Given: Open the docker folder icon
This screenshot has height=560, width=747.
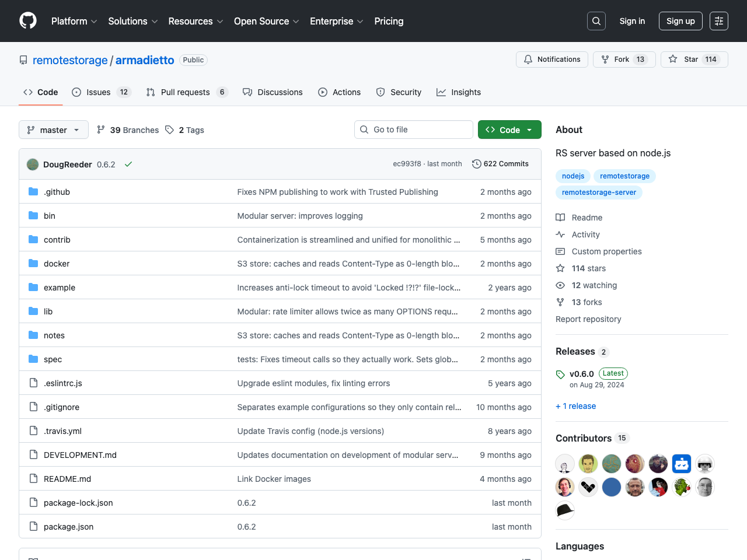Looking at the screenshot, I should (33, 263).
